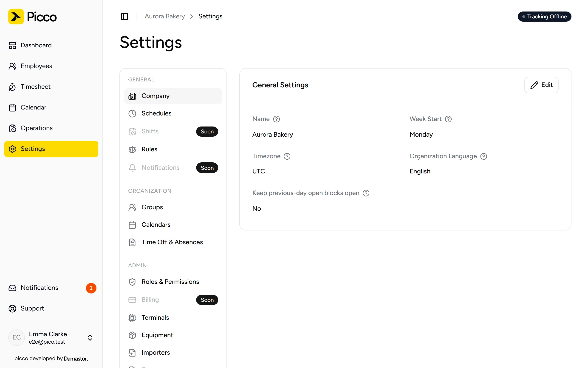Screen dimensions: 588x368
Task: Expand the Emma Clarke account switcher
Action: [x=90, y=337]
